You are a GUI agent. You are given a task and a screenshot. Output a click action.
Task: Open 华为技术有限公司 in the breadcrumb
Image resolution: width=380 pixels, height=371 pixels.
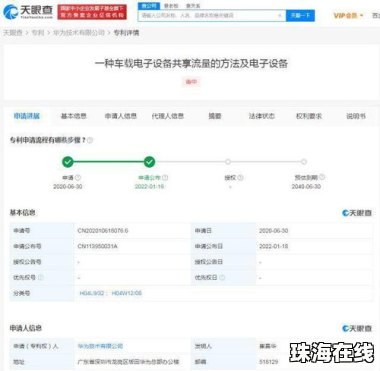pos(79,33)
